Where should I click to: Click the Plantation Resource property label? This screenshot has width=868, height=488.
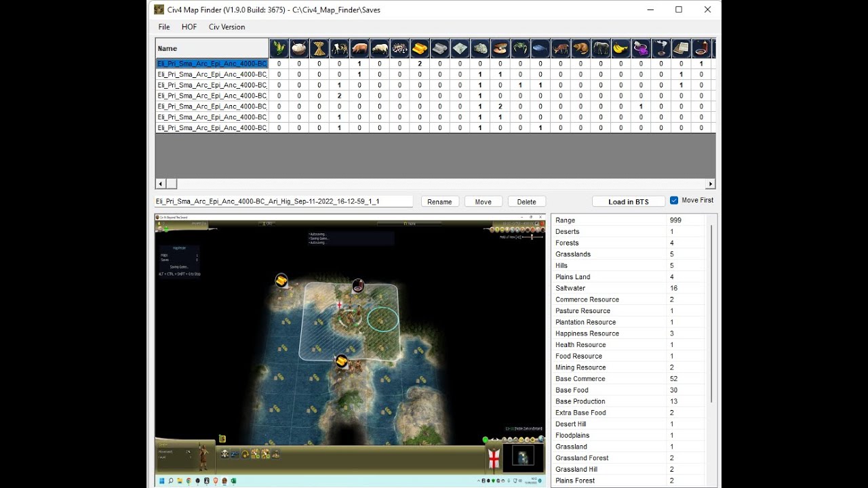tap(586, 322)
